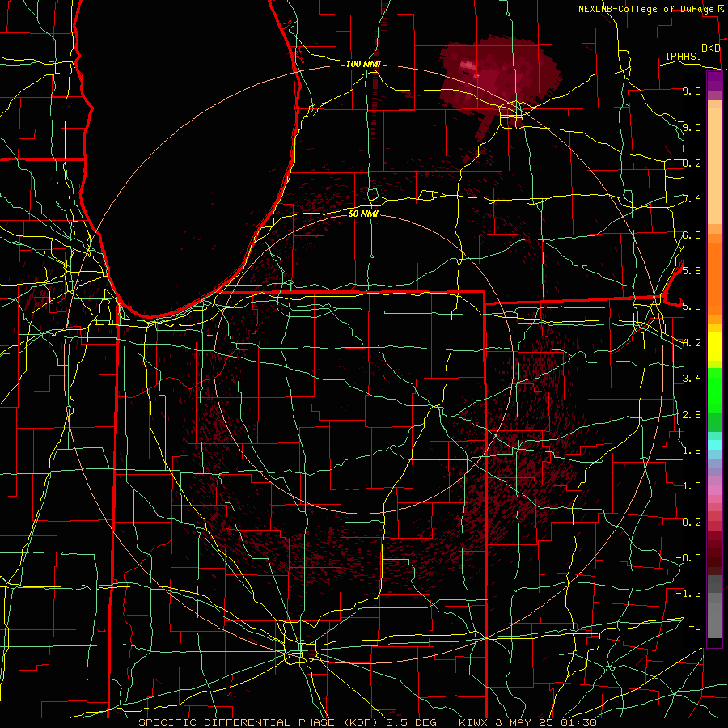This screenshot has height=728, width=728.
Task: Click the 9.0 value on the color scale
Action: click(692, 127)
